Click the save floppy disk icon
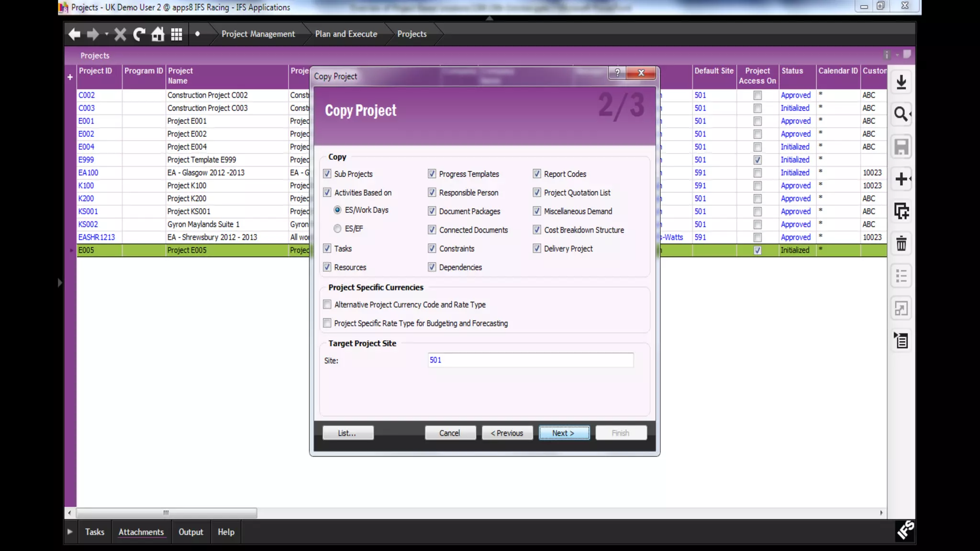Screen dimensions: 980x551 (901, 147)
